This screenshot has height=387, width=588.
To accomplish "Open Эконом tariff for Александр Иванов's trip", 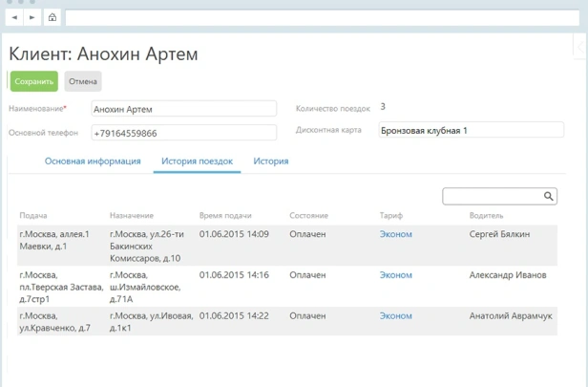I will point(396,275).
